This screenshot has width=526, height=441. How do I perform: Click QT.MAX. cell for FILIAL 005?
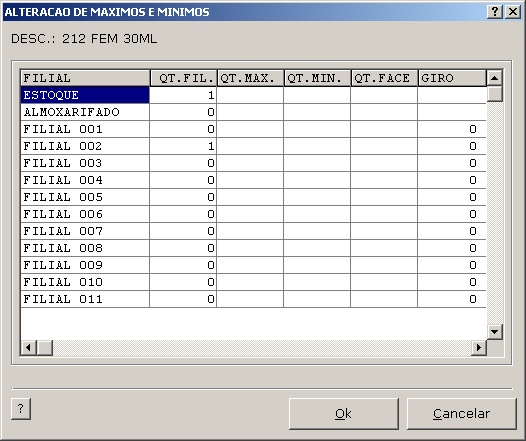[250, 197]
